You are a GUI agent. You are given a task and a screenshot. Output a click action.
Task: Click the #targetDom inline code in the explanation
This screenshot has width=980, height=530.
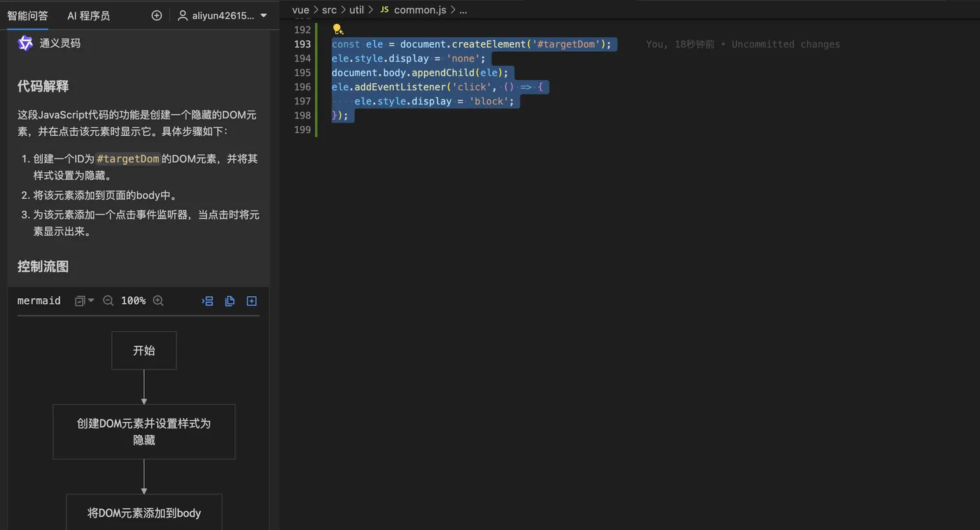(x=128, y=159)
